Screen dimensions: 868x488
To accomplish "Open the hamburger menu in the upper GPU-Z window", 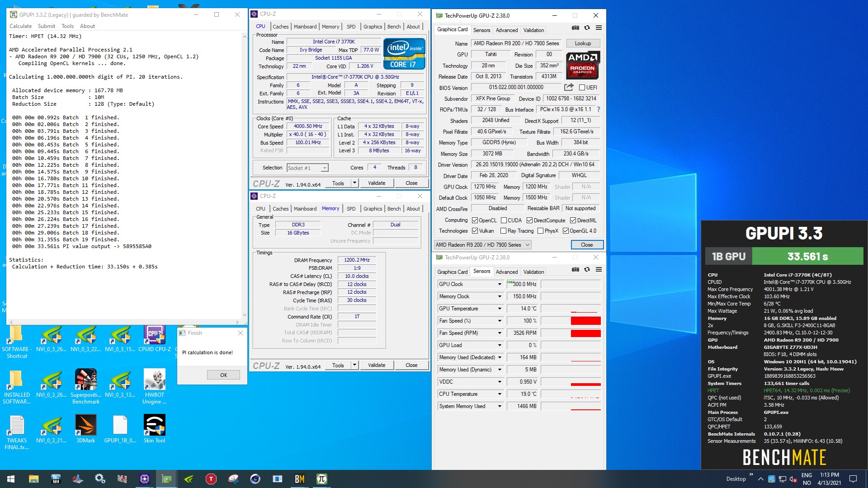I will click(x=599, y=28).
